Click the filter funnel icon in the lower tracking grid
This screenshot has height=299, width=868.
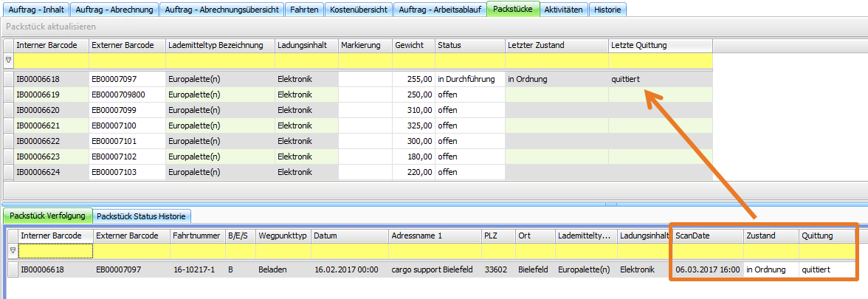(12, 251)
